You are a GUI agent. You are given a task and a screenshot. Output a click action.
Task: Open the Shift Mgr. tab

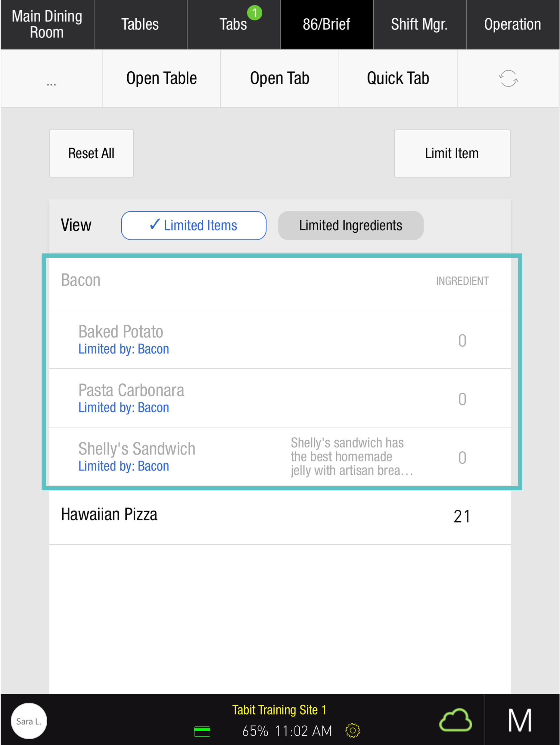point(419,25)
